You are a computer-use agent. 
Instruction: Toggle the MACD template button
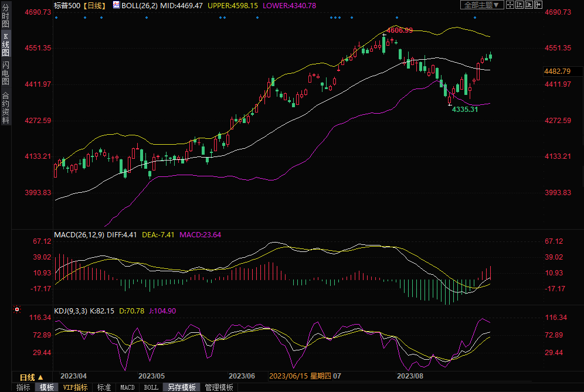[x=127, y=387]
